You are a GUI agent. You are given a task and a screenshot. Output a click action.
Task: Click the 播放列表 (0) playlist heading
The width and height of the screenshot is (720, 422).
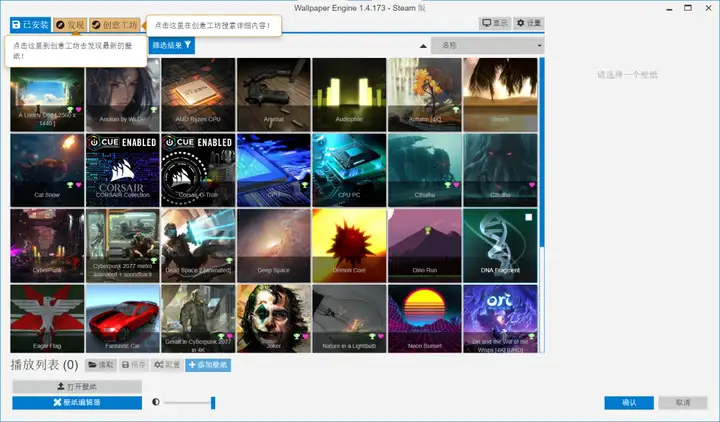coord(45,365)
